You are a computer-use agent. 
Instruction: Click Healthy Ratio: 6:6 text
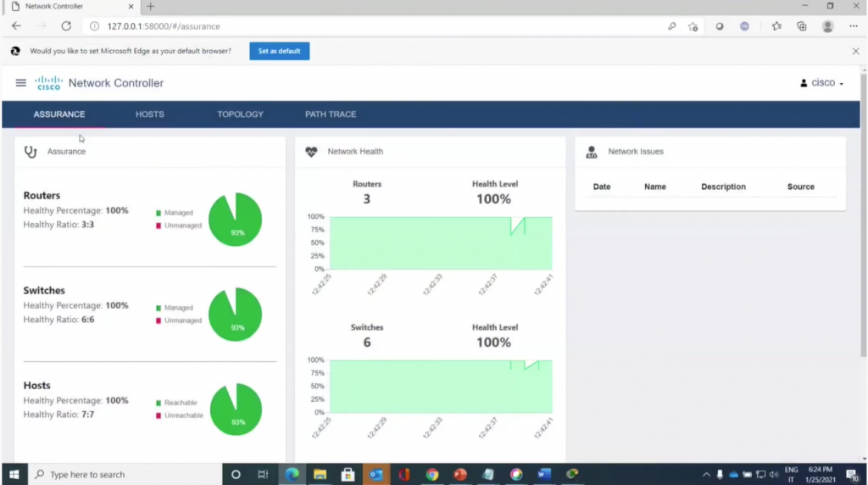[58, 320]
